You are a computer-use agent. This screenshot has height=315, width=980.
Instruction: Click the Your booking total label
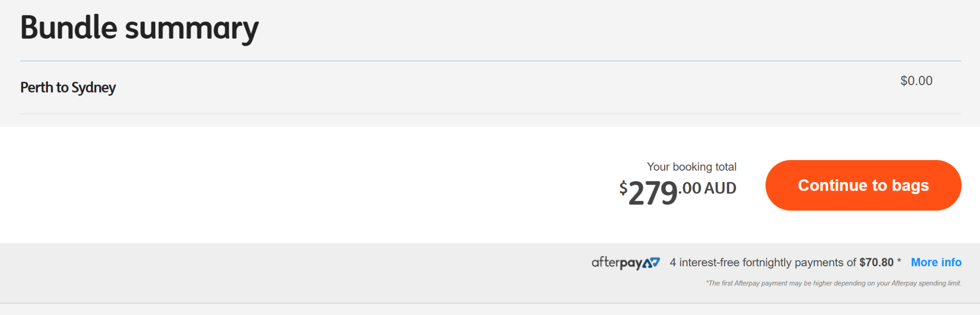(691, 167)
